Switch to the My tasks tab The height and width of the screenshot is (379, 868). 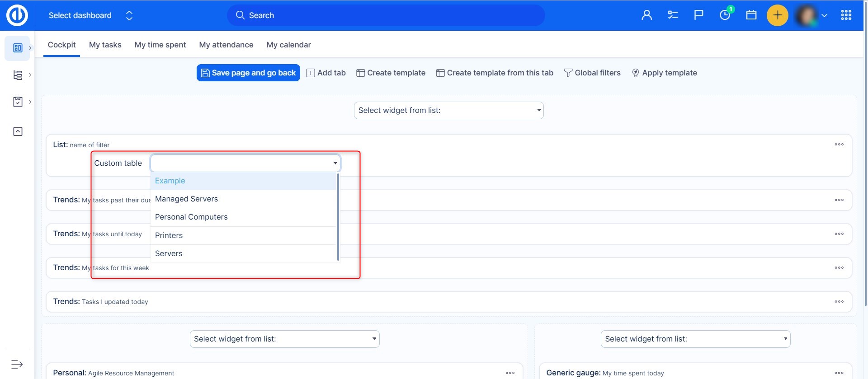(105, 45)
